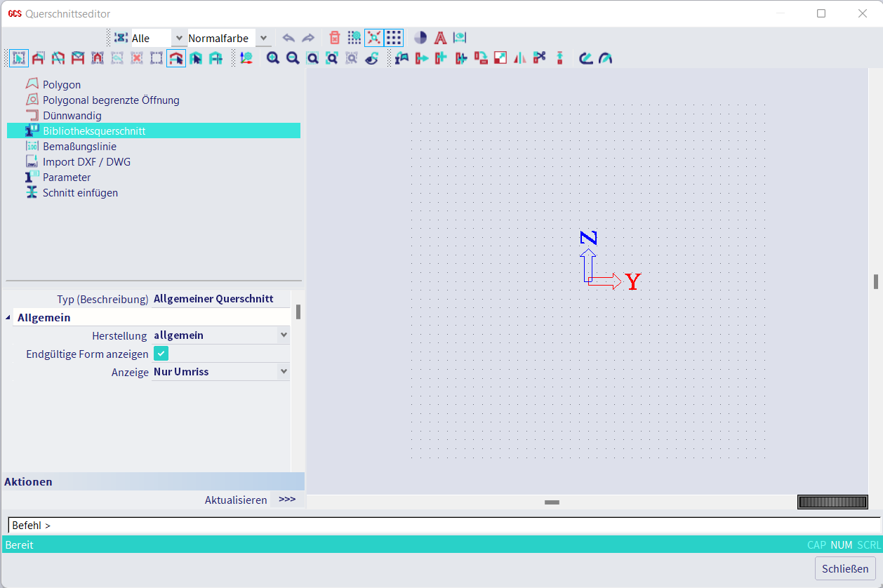Open the Herstellung dropdown

pyautogui.click(x=284, y=335)
